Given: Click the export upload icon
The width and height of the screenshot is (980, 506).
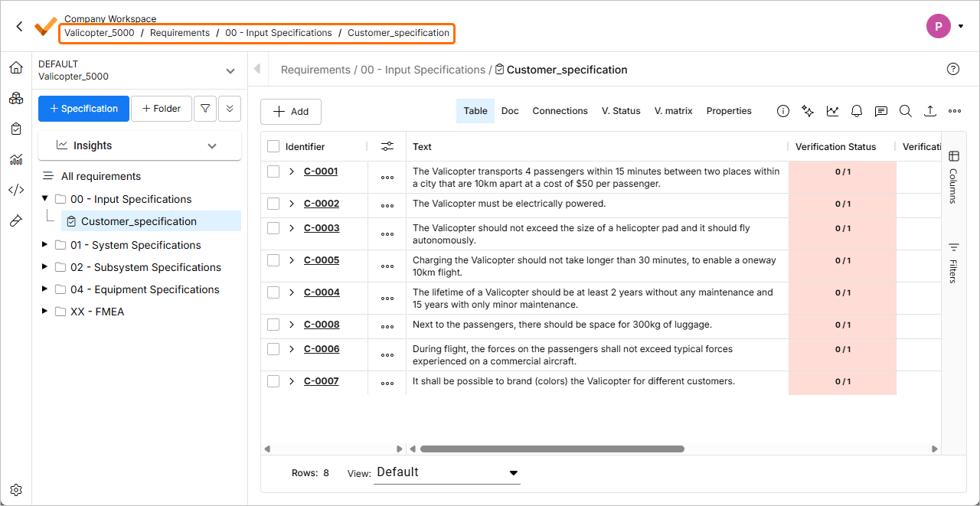Looking at the screenshot, I should (x=929, y=111).
